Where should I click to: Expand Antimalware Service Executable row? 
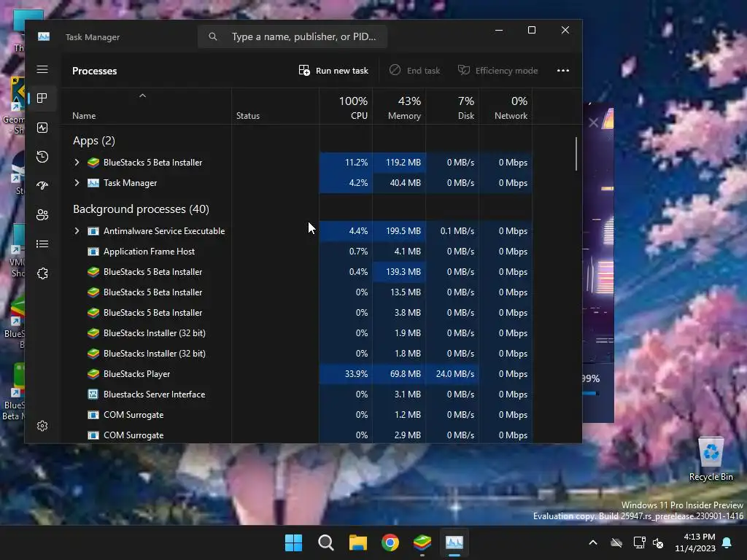(77, 231)
